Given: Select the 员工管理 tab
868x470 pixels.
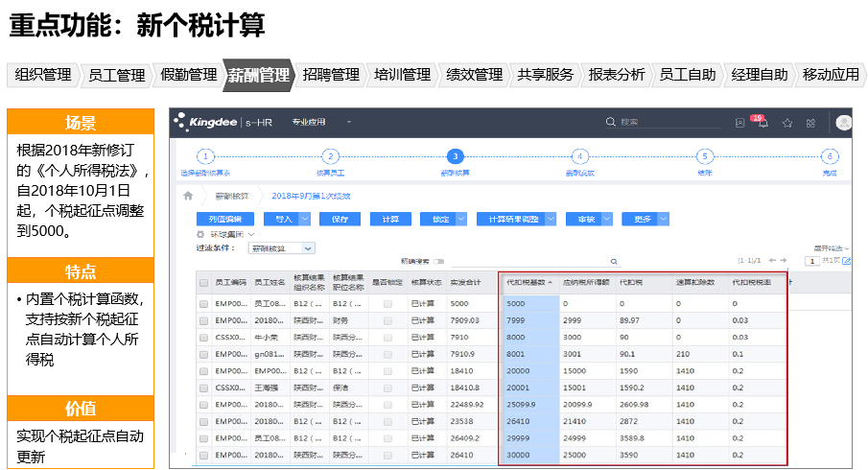Looking at the screenshot, I should coord(116,75).
